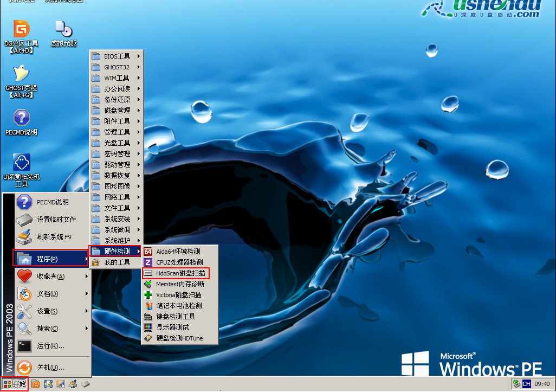Open the DG分区工具 desktop icon
Screen dimensions: 556x392
(21, 36)
